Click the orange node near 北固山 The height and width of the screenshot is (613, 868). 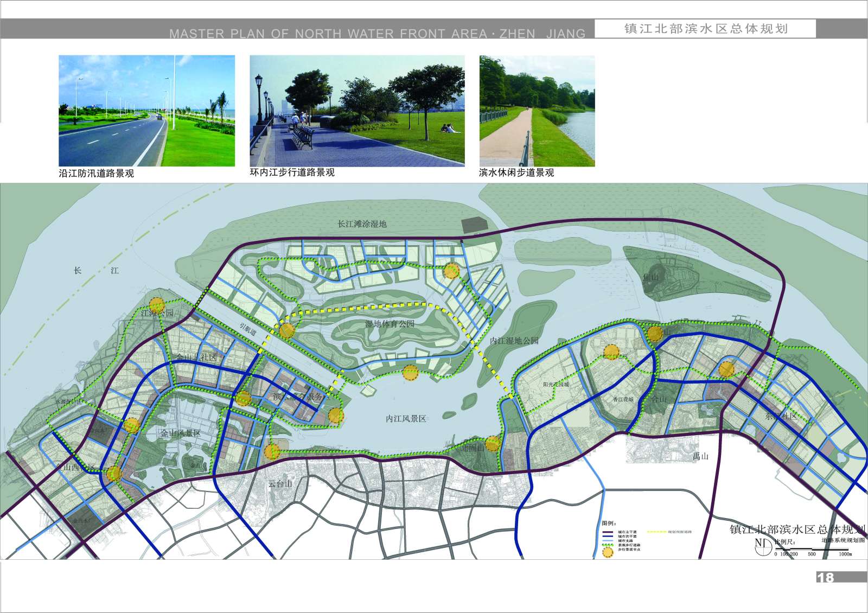click(x=493, y=443)
